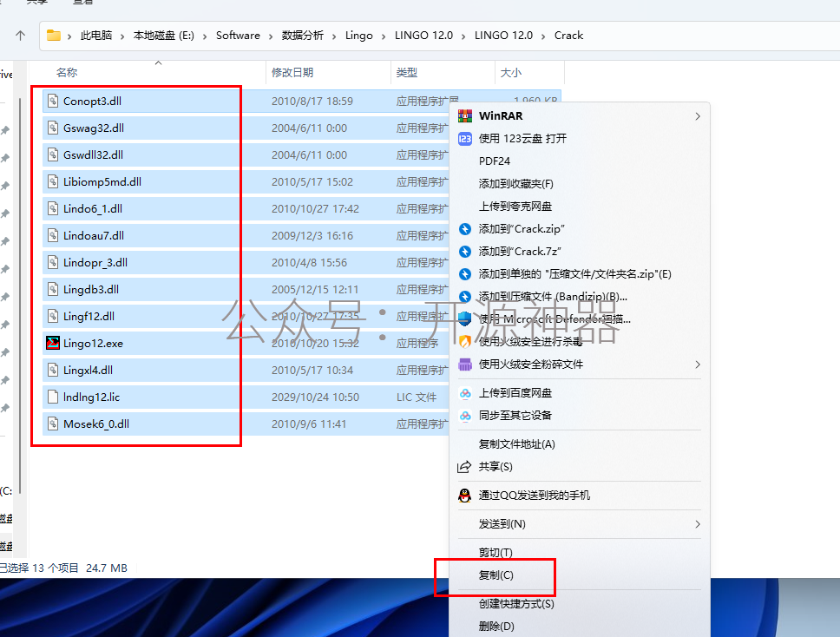This screenshot has height=637, width=840.
Task: Go to 数据分析 breadcrumb folder
Action: 303,36
